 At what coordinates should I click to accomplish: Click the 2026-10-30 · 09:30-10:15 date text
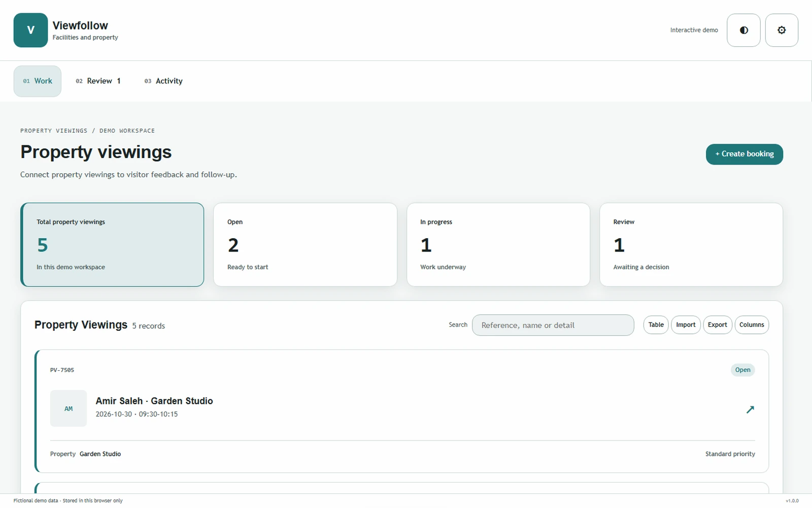[137, 414]
